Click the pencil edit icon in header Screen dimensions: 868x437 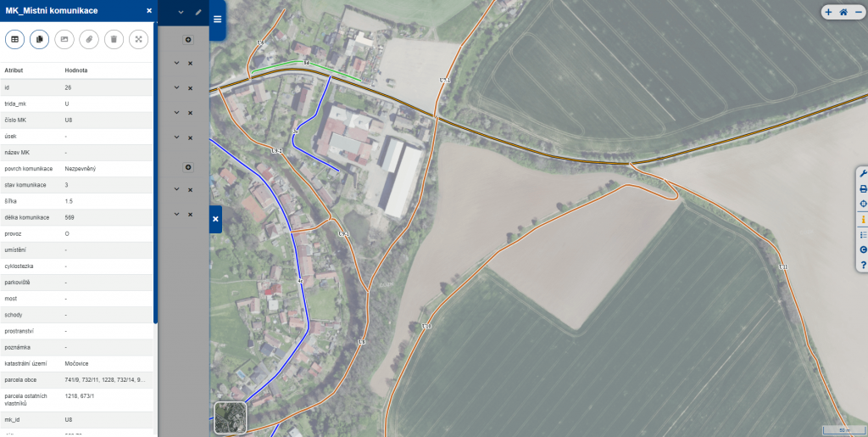coord(198,12)
